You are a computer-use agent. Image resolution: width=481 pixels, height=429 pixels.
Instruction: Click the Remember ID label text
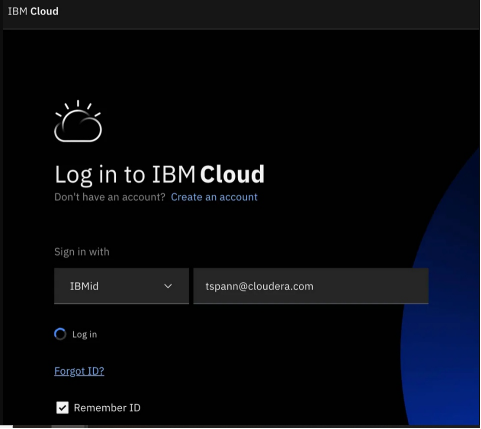tap(107, 408)
